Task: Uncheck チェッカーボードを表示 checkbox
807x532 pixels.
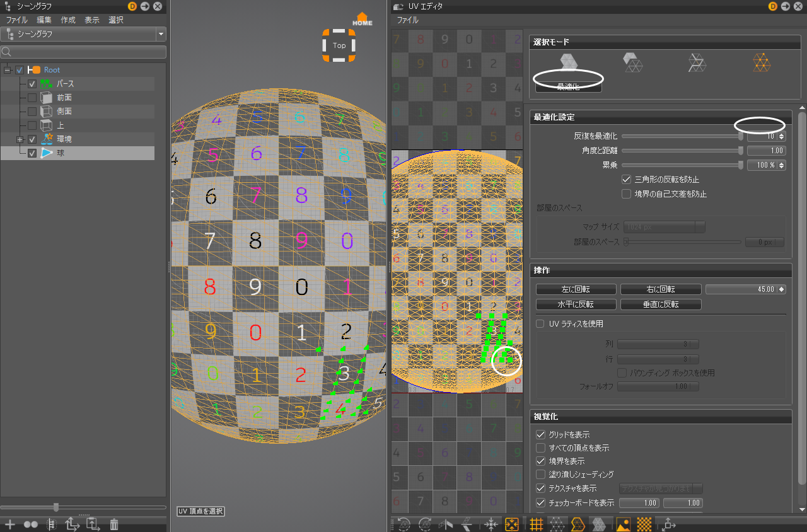Action: pyautogui.click(x=540, y=503)
